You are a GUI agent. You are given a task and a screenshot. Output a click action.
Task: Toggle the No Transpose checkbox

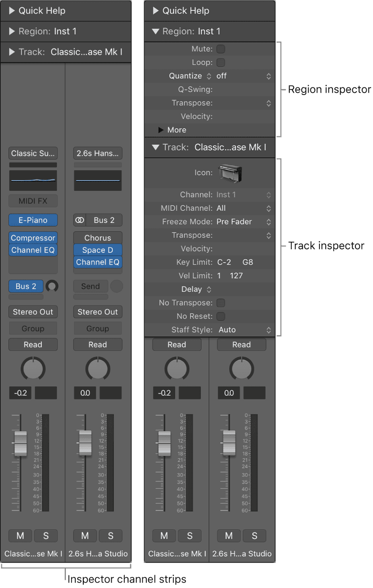pyautogui.click(x=221, y=303)
